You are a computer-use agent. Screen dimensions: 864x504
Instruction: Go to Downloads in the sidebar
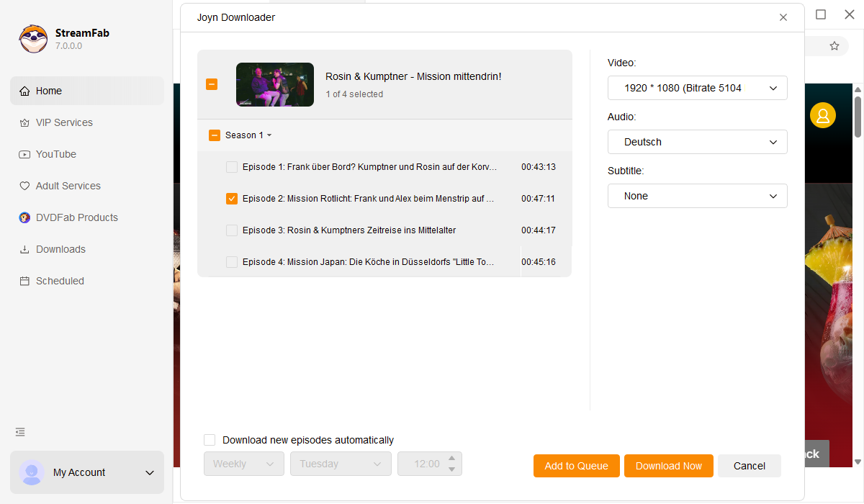60,249
